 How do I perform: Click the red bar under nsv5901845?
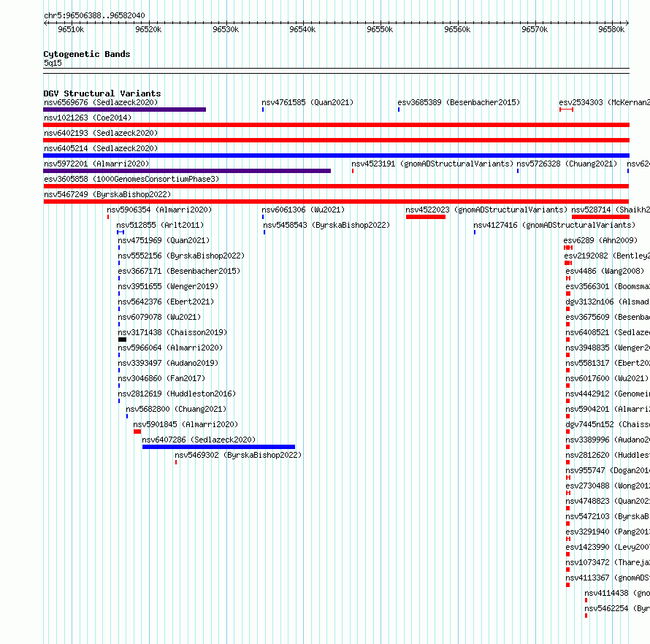[137, 432]
